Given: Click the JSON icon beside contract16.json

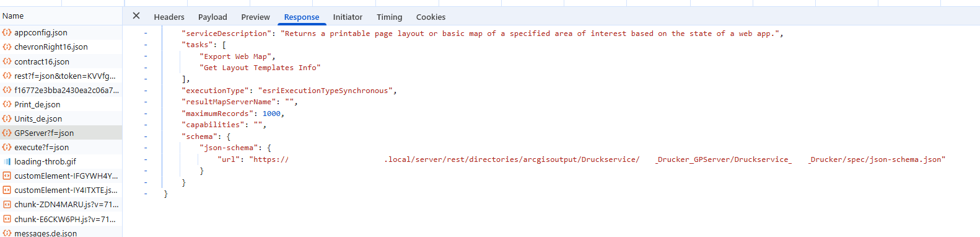Looking at the screenshot, I should 7,61.
